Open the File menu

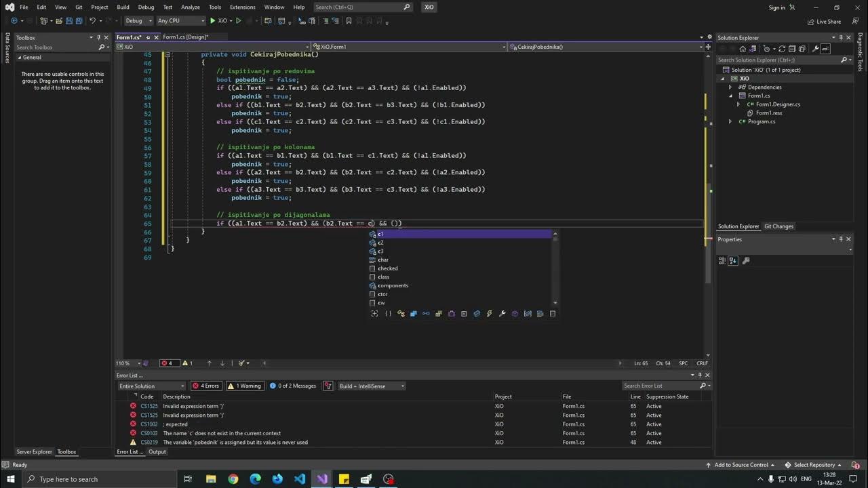[24, 7]
